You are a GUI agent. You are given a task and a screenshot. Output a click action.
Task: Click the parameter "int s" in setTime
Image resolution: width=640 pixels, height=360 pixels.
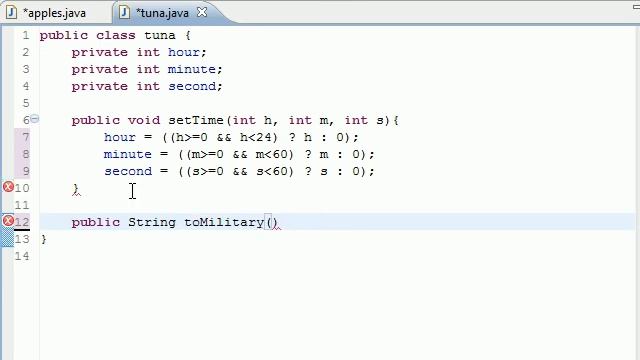click(364, 120)
